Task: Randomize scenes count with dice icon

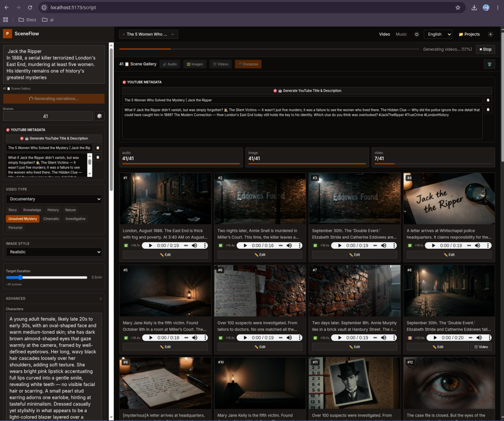Action: [99, 116]
